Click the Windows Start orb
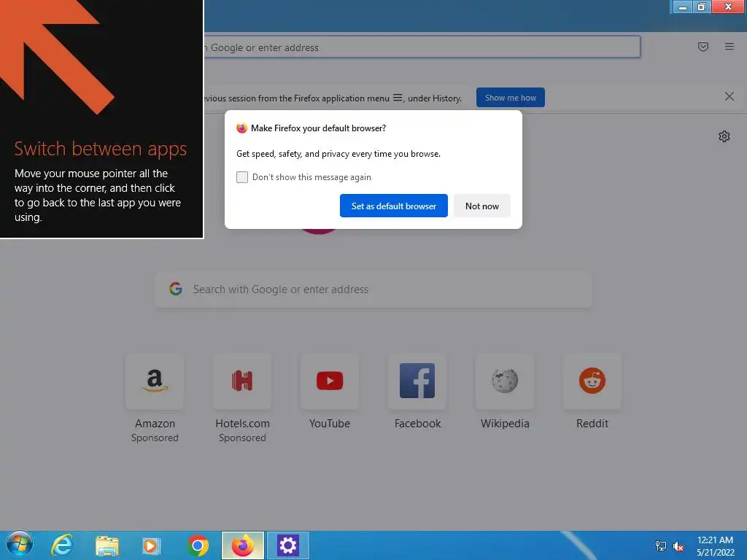 20,545
